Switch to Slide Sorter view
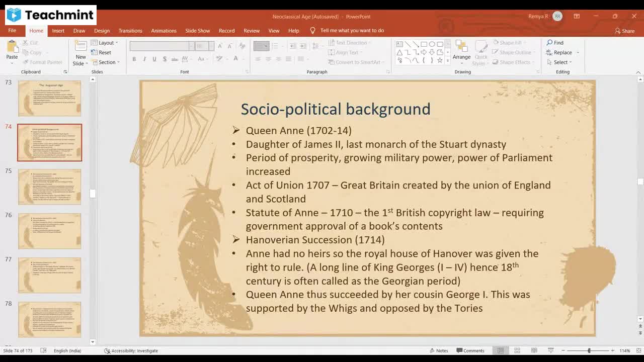Viewport: 644px width, 362px height. (x=517, y=350)
